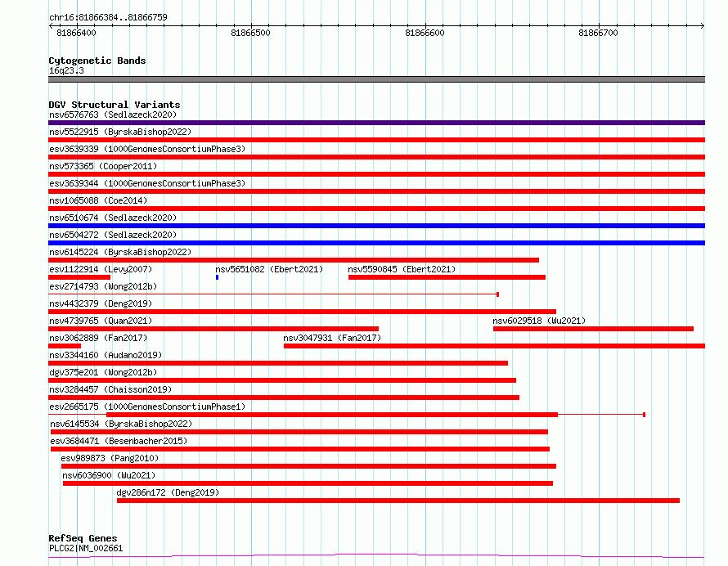The image size is (728, 566).
Task: Open esv3639344 (1000GenomesConsortiumPhase3) label
Action: pos(147,183)
